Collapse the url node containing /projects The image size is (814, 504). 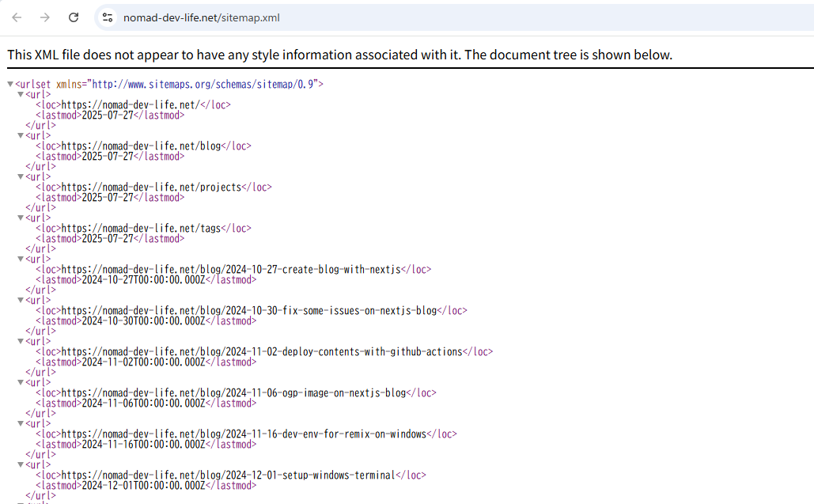pos(21,176)
